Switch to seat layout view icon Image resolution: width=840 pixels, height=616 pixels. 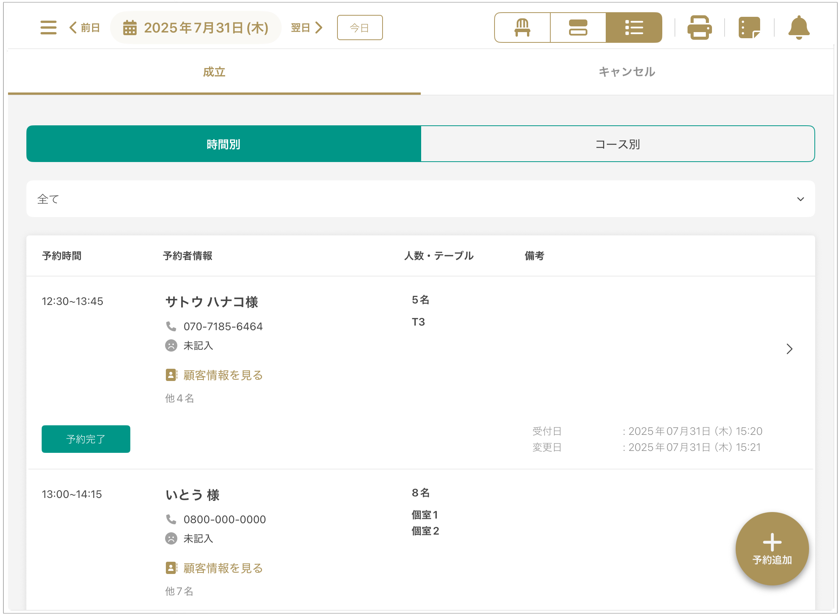(522, 28)
